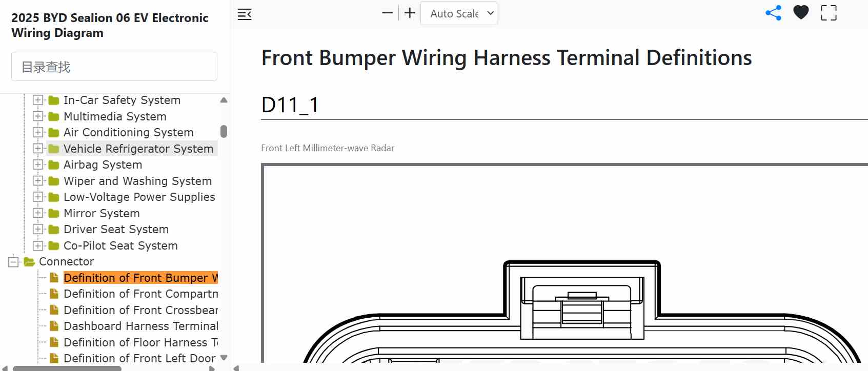Open the Auto Scale zoom dropdown
Image resolution: width=868 pixels, height=371 pixels.
click(459, 13)
